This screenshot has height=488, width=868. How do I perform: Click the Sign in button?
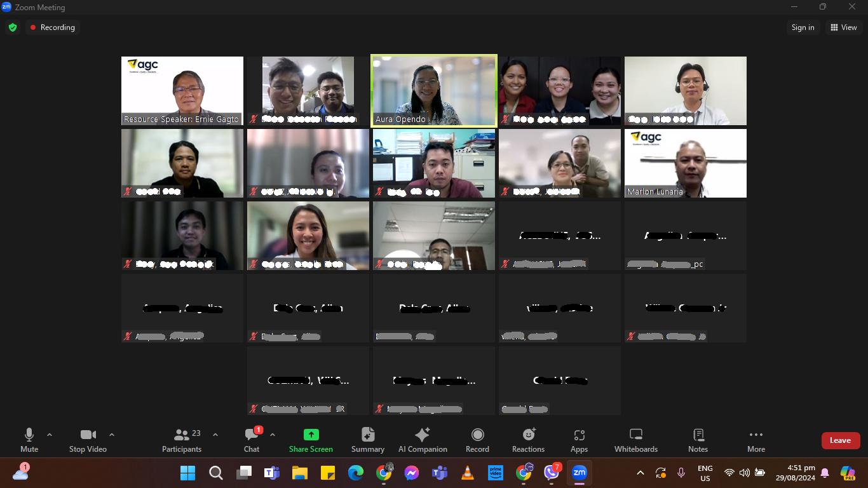(803, 27)
